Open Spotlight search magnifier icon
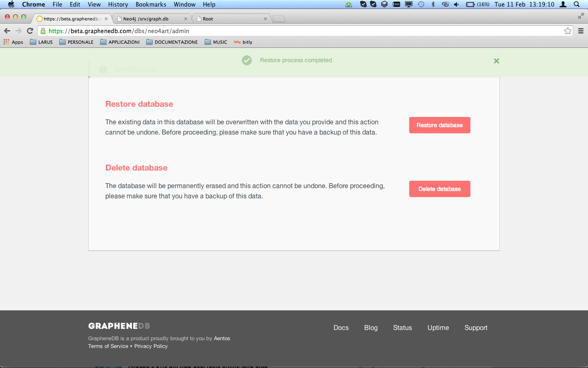 (x=577, y=4)
